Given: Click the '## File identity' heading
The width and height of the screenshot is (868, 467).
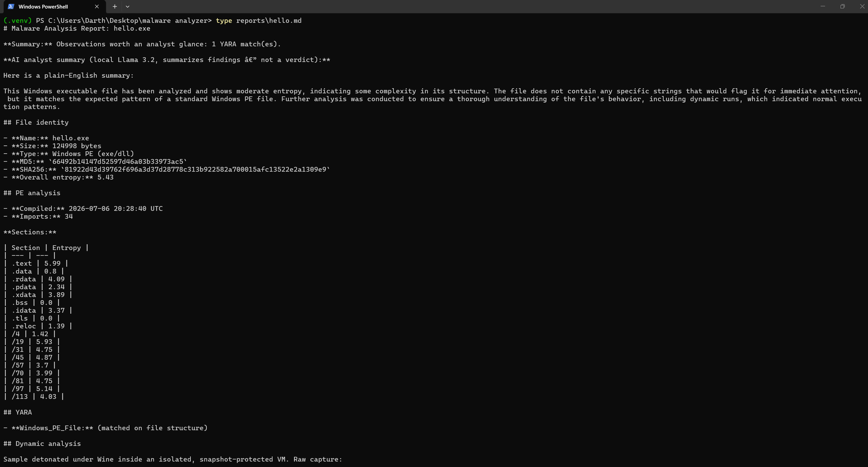Looking at the screenshot, I should (x=36, y=123).
